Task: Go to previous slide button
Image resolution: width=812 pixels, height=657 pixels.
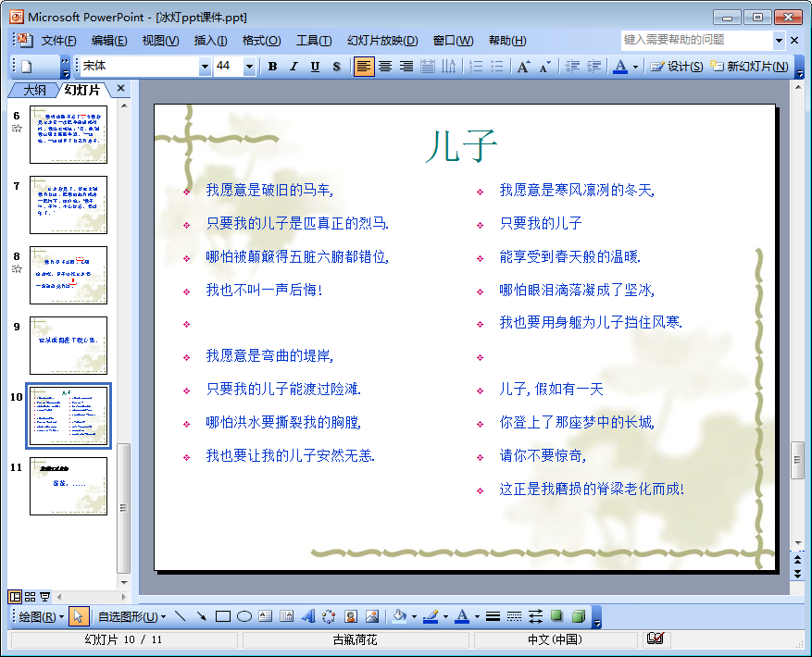Action: (x=797, y=561)
